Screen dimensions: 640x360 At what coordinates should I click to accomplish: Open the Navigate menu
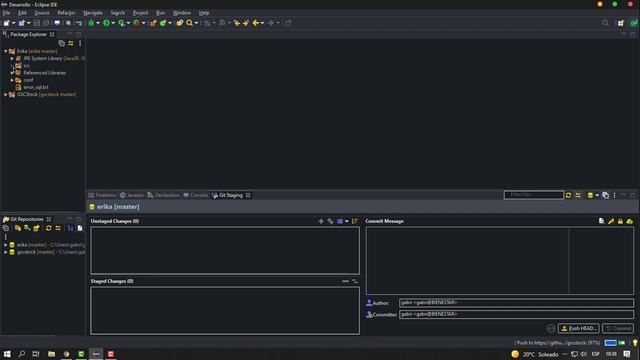tap(93, 13)
